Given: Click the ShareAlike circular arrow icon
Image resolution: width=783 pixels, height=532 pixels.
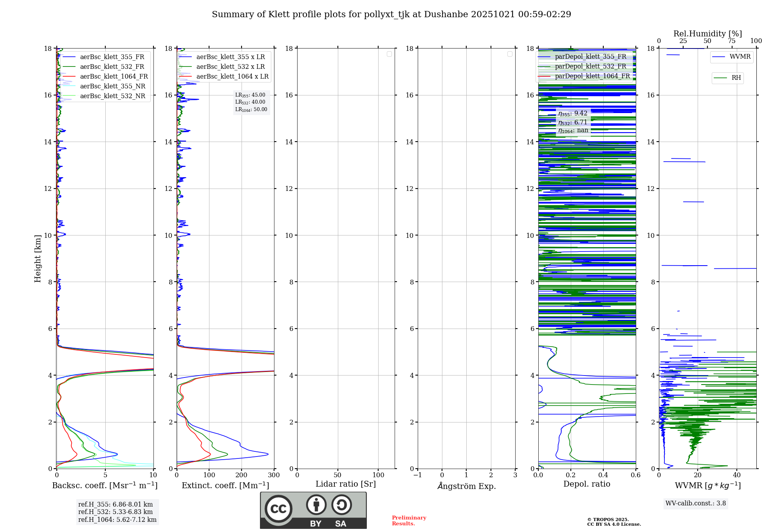Looking at the screenshot, I should pyautogui.click(x=341, y=505).
